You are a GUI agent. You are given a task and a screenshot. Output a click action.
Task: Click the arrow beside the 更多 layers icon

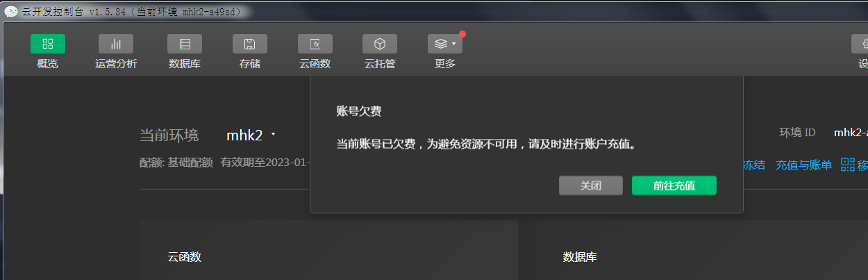tap(453, 44)
